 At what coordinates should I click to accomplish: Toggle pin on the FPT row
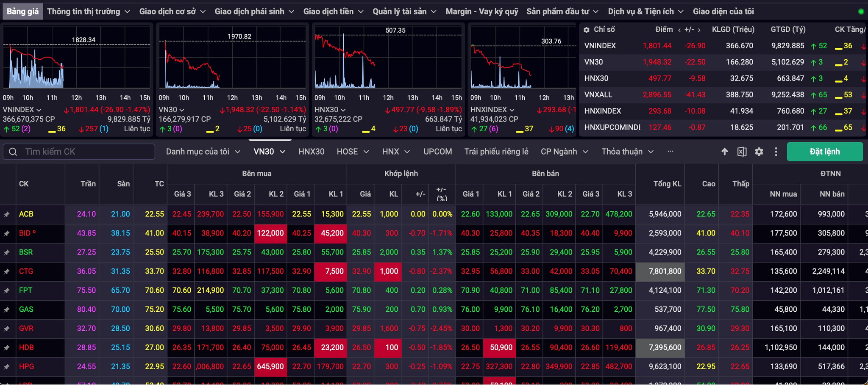[x=7, y=291]
